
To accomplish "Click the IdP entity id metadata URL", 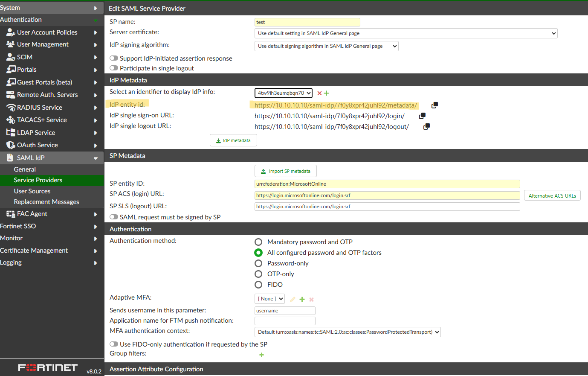I will [x=336, y=105].
